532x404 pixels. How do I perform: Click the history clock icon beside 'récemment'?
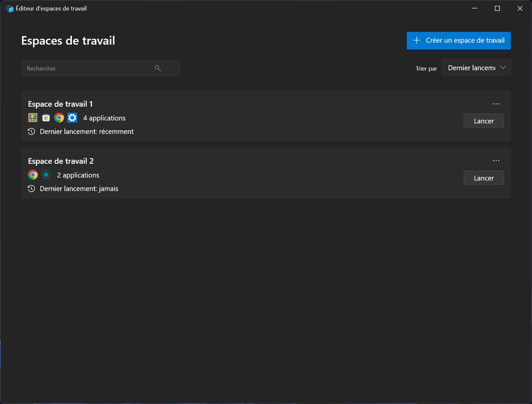pyautogui.click(x=31, y=132)
